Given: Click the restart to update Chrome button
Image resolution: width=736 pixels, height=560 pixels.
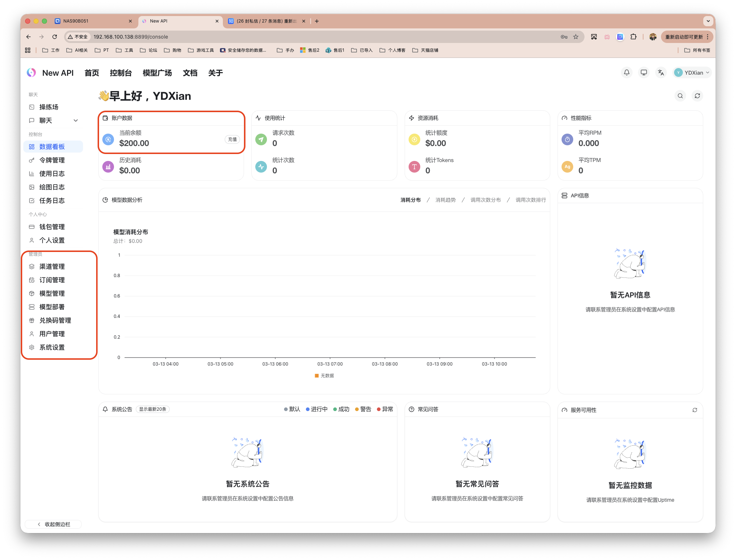Looking at the screenshot, I should (x=684, y=37).
